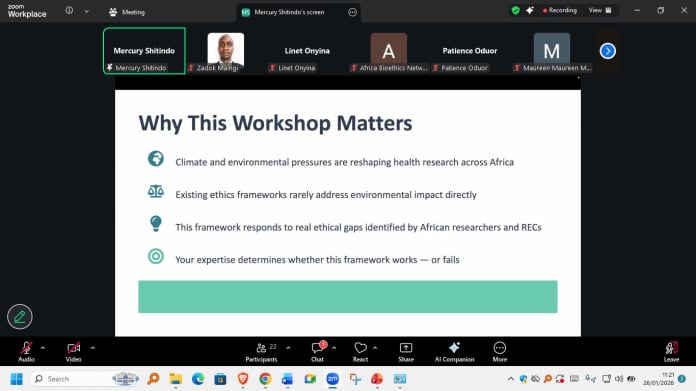Open the meeting info icon
This screenshot has height=391, width=696.
pyautogui.click(x=69, y=10)
